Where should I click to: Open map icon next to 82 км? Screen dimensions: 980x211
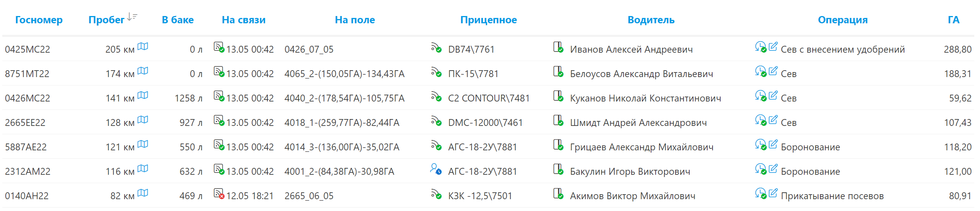click(x=143, y=193)
